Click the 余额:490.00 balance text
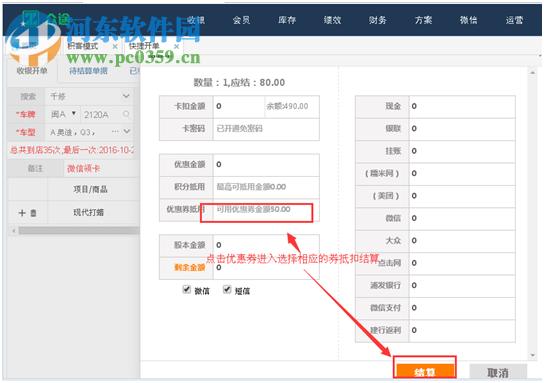Image resolution: width=544 pixels, height=383 pixels. [287, 106]
